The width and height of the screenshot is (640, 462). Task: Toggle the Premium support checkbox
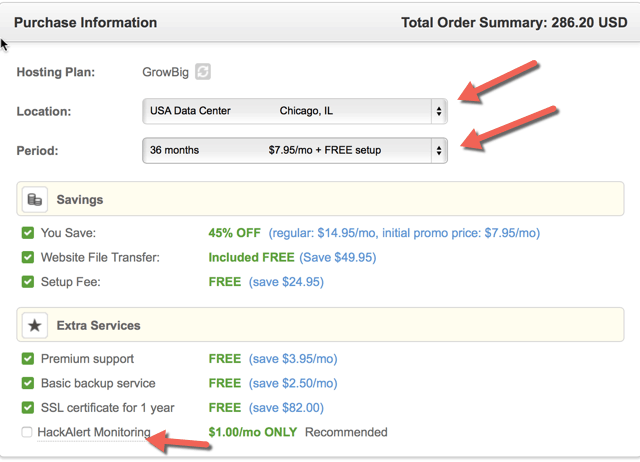(28, 359)
